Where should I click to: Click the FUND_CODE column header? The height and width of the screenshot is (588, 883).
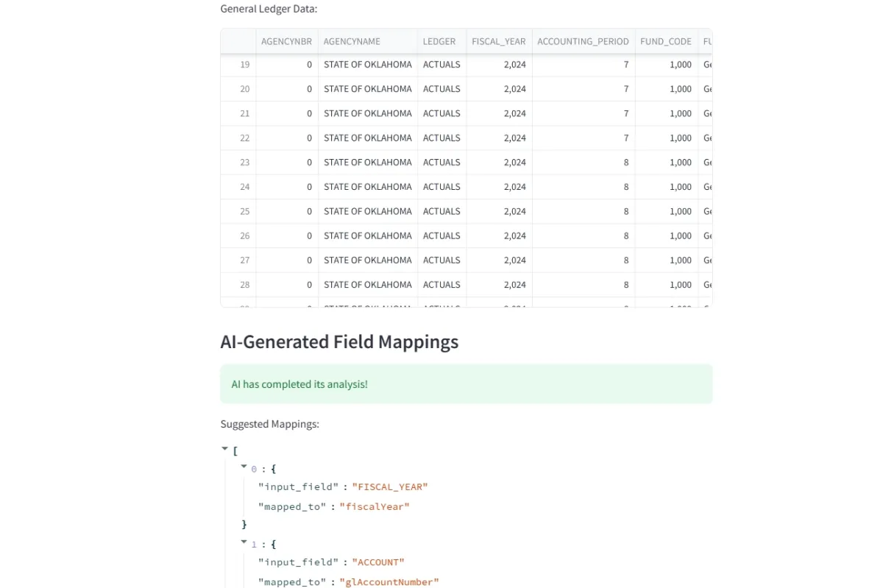[x=667, y=41]
